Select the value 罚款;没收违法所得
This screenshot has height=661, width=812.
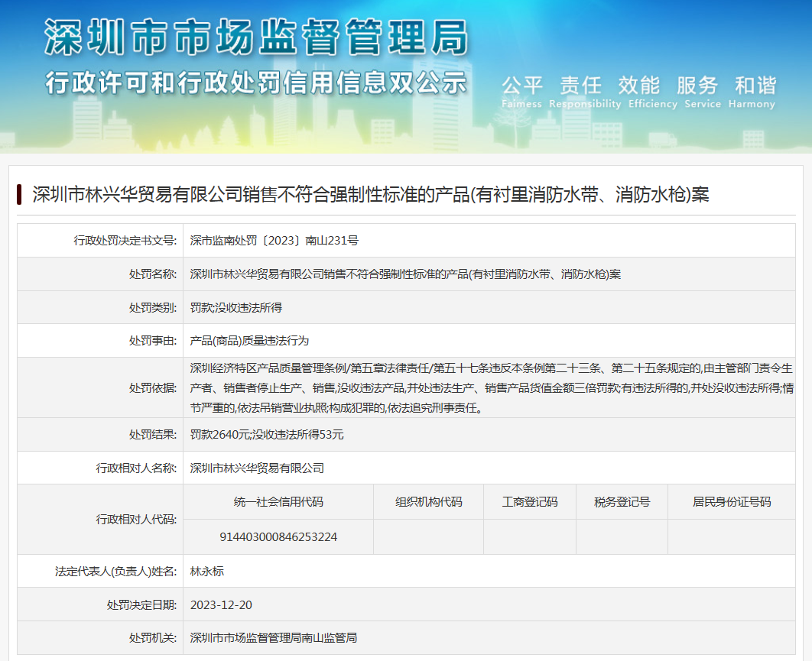click(236, 307)
